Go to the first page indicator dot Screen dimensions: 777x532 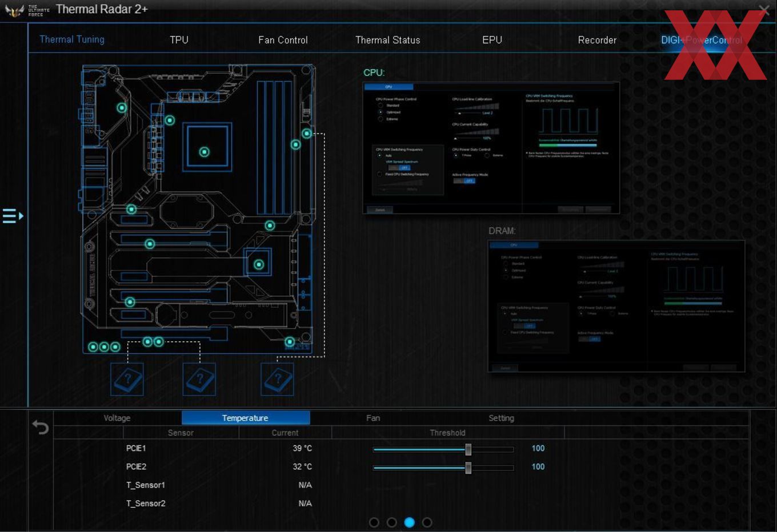[374, 522]
